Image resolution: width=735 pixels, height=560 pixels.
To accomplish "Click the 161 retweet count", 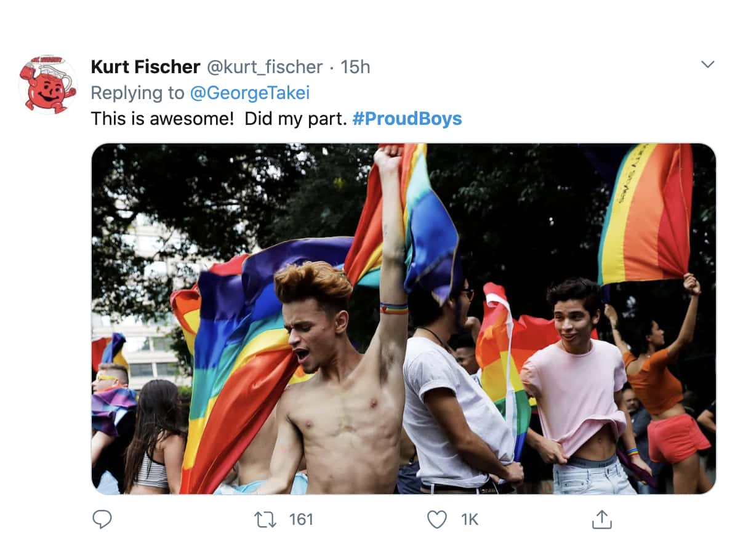I will 301,520.
